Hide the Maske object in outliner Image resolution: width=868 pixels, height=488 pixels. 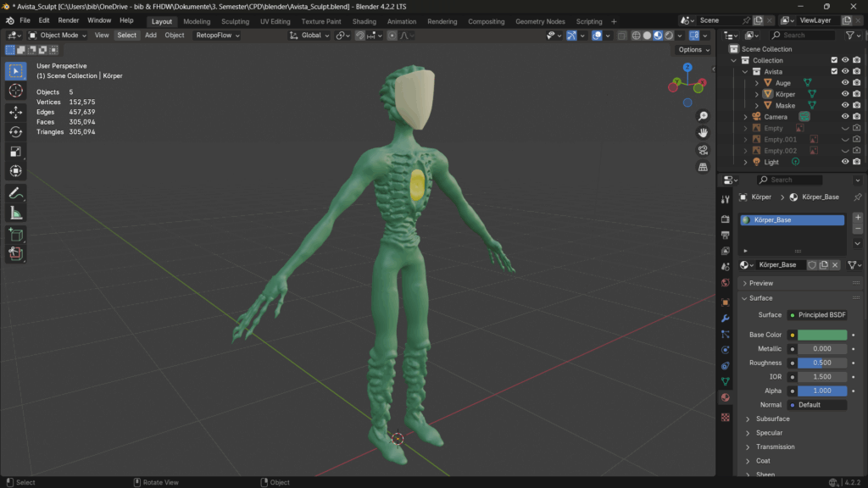click(845, 105)
